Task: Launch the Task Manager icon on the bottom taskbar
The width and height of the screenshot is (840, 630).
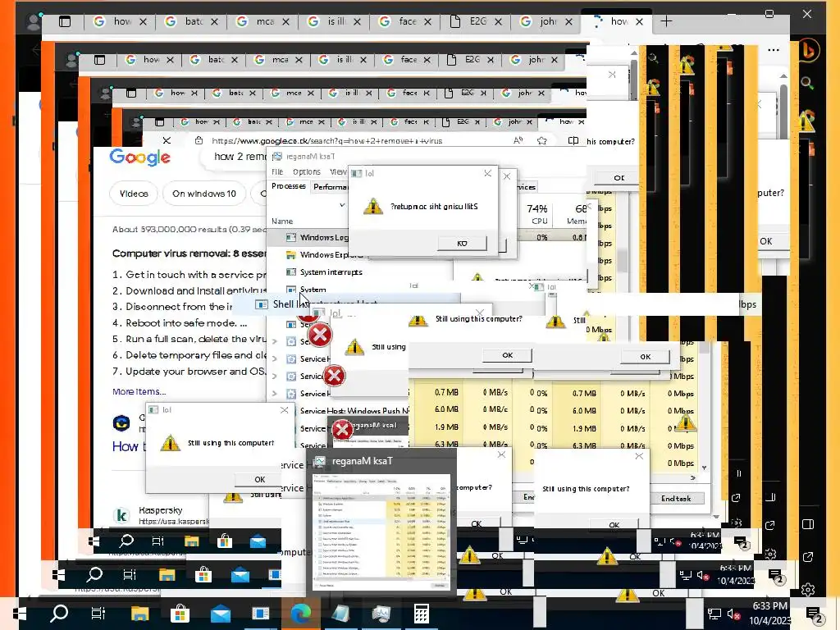Action: (x=381, y=614)
